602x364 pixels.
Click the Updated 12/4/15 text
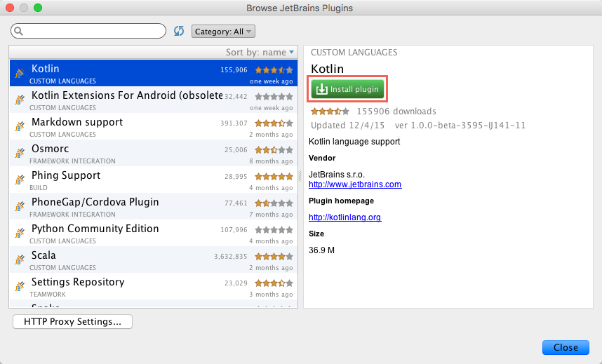click(347, 125)
